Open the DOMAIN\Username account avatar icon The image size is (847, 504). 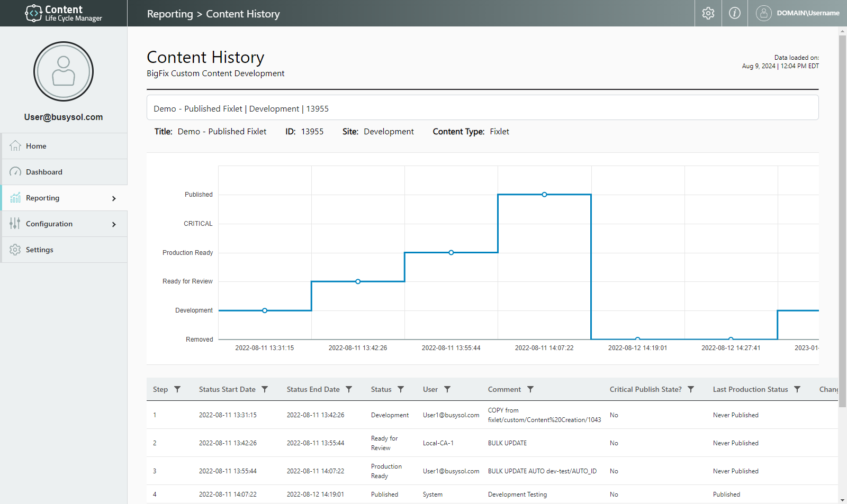[763, 13]
